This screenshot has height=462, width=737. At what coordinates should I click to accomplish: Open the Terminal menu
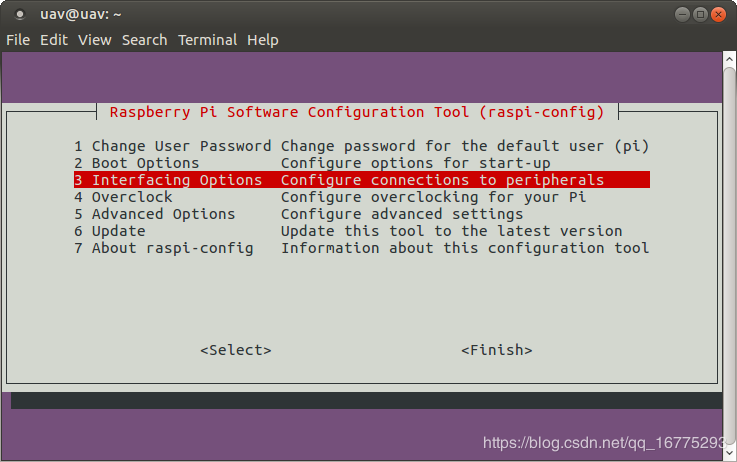coord(207,40)
